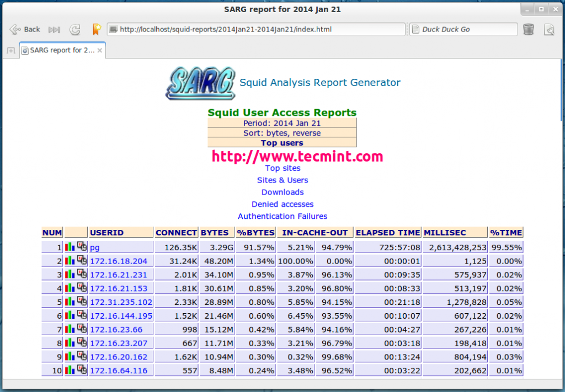Open the graph report for 172.16.21.231
Viewport: 565px width, 392px height.
68,274
